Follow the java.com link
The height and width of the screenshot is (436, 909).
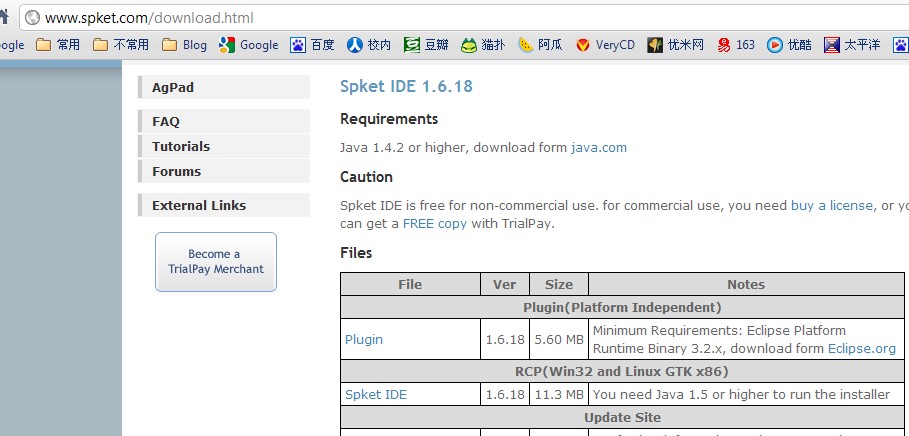599,147
